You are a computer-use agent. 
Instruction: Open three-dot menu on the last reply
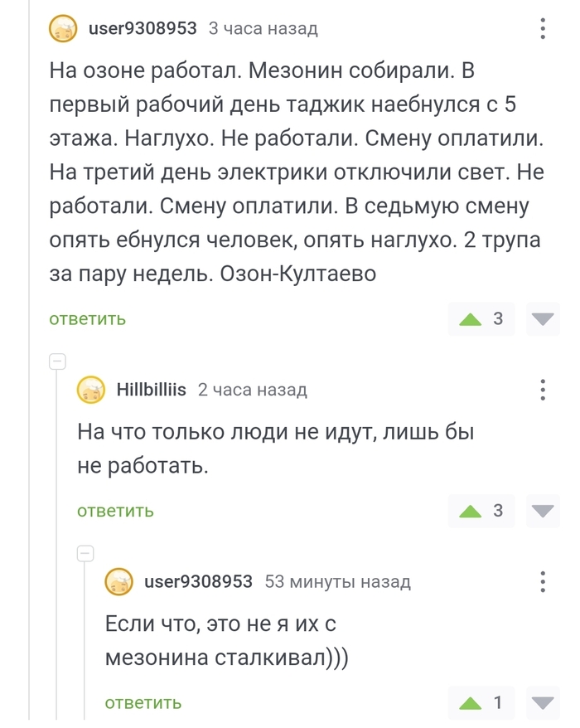(543, 581)
